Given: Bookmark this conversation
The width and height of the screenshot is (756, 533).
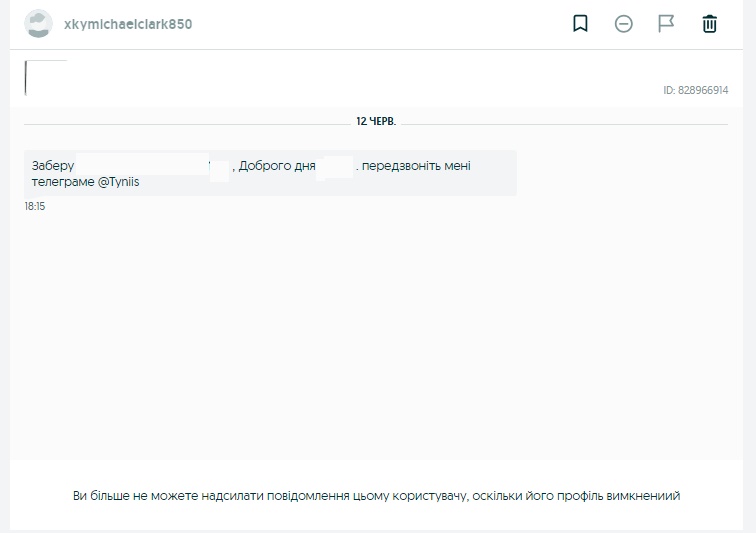Looking at the screenshot, I should [580, 24].
